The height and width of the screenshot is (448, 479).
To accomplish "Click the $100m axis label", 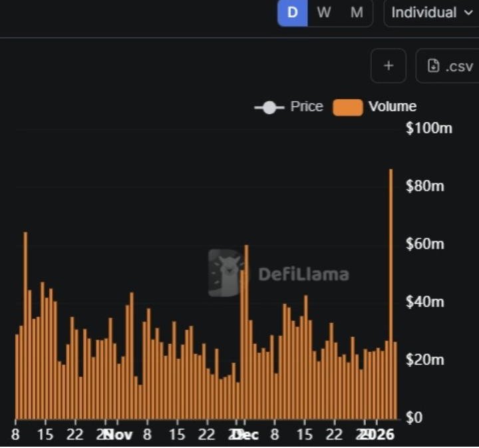I will point(429,128).
